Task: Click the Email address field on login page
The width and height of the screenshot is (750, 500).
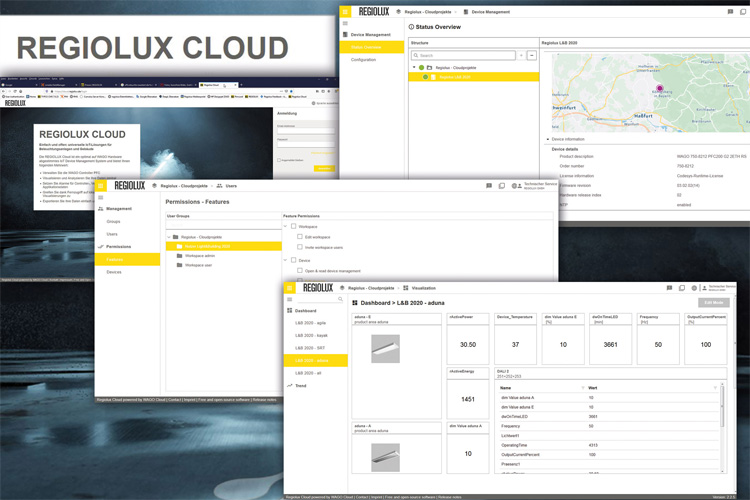Action: click(x=306, y=131)
